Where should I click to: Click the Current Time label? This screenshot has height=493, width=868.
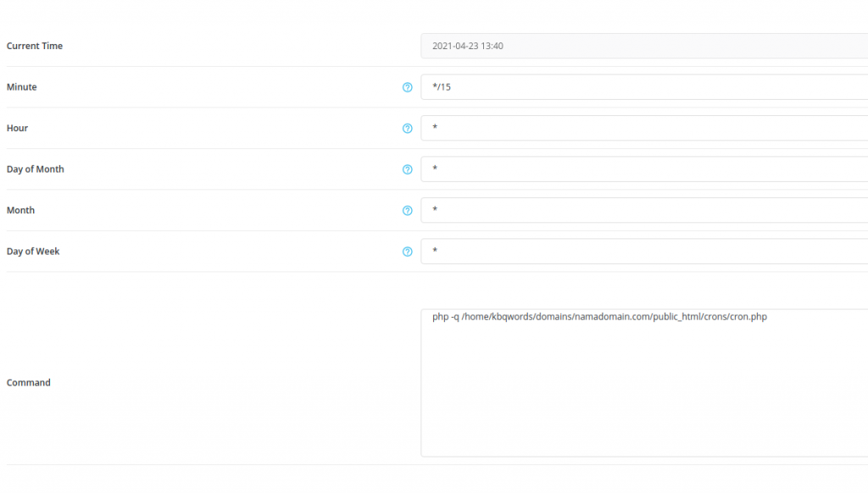34,46
